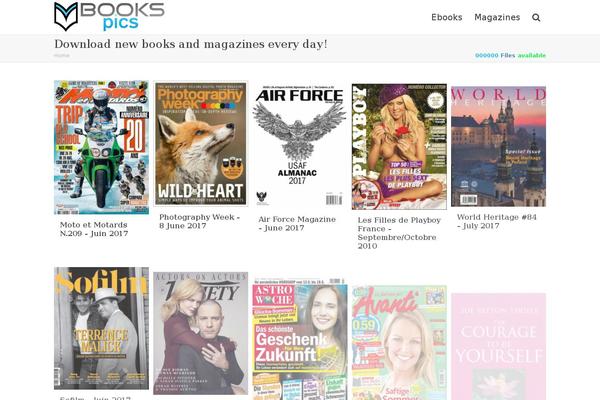
Task: Click the Books Pics logo
Action: [x=109, y=16]
